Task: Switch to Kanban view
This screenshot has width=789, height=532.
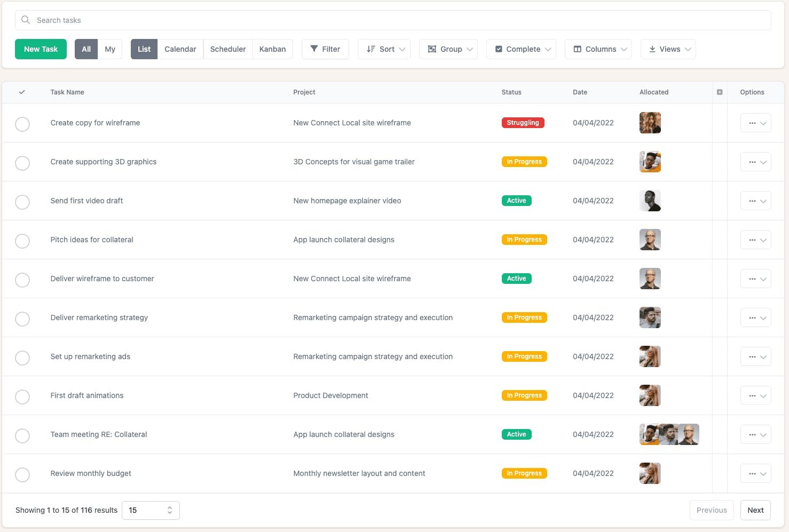Action: 273,49
